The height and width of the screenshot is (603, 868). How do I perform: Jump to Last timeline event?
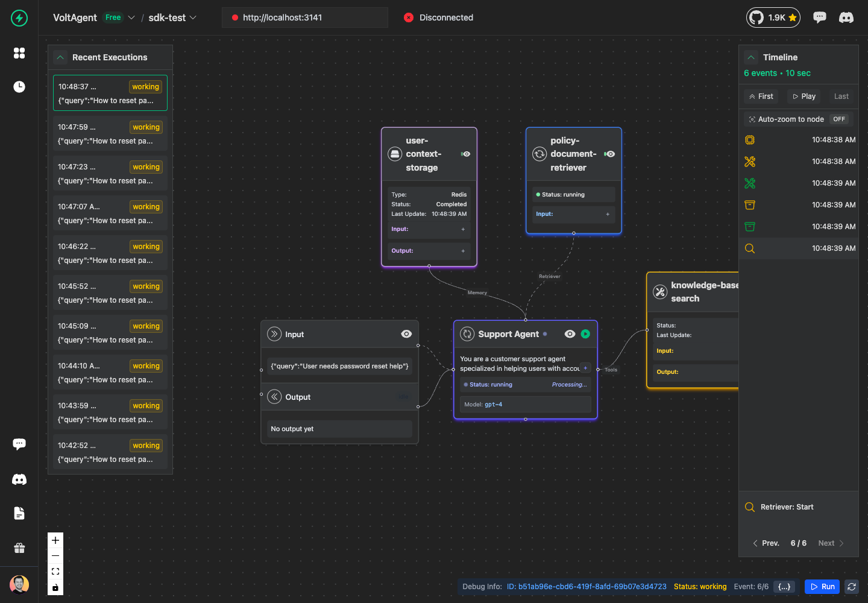pos(841,96)
